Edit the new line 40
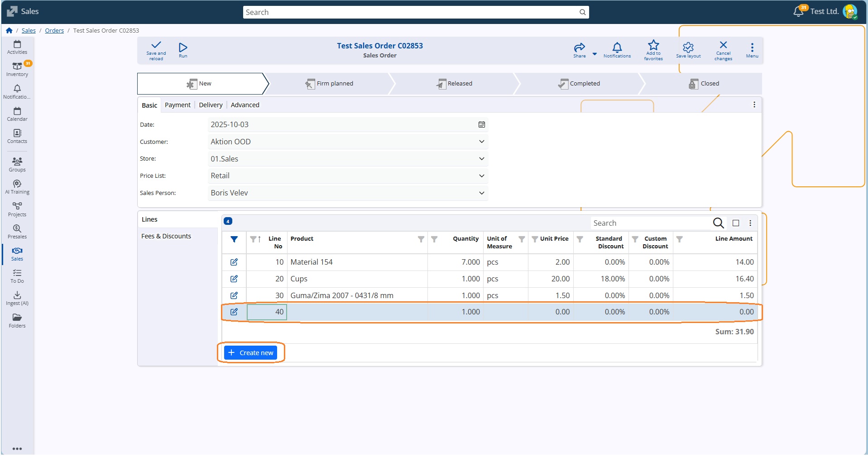 [234, 312]
